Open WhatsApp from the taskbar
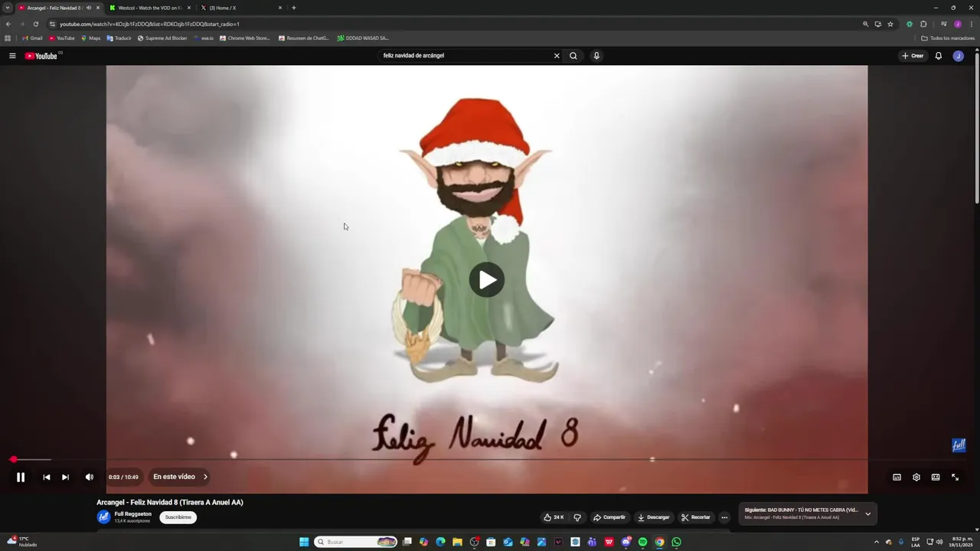980x551 pixels. click(x=676, y=542)
